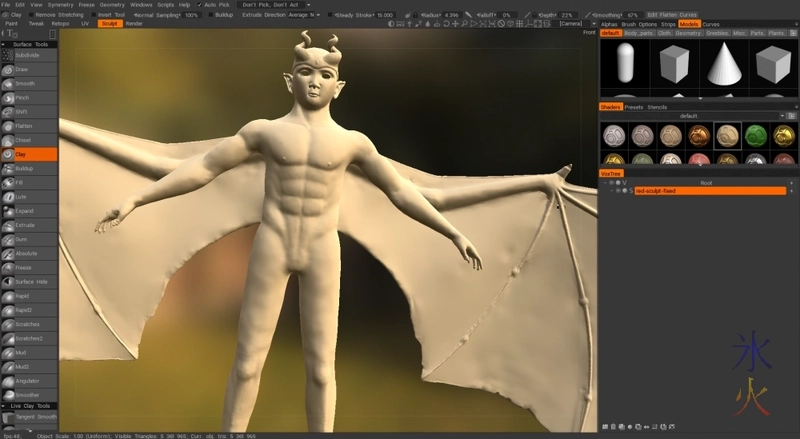Select the Scratches brush
Screen dimensions: 800x439
click(x=29, y=324)
